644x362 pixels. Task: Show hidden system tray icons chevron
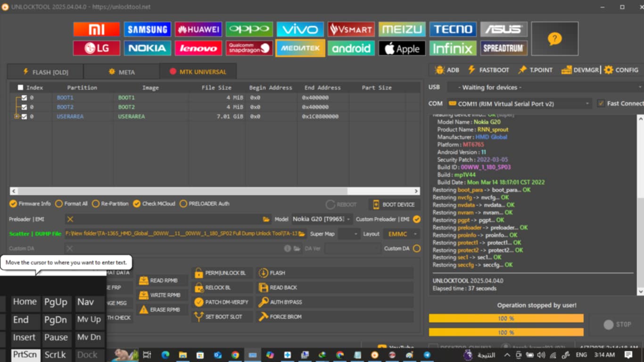point(507,355)
